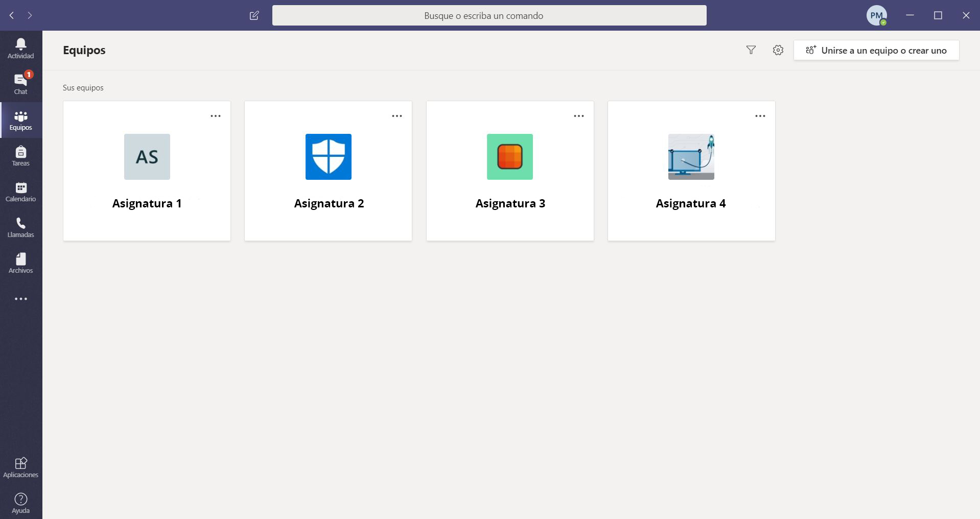Open Archivos in the sidebar
The width and height of the screenshot is (980, 519).
[x=20, y=263]
